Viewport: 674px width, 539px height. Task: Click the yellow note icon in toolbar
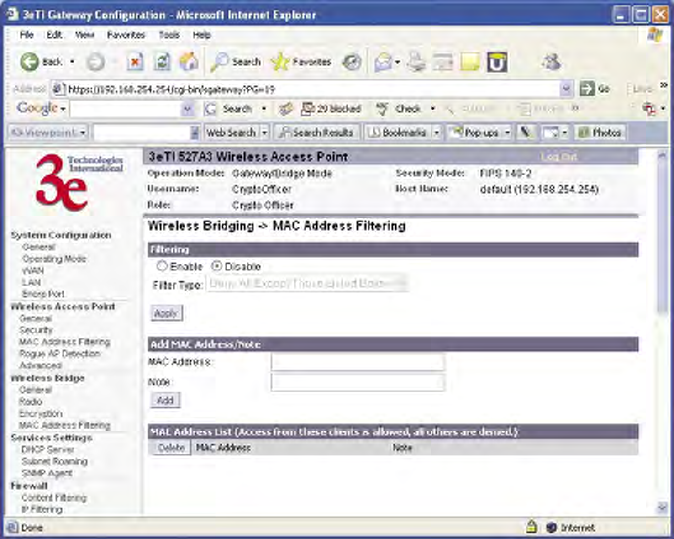[x=470, y=62]
